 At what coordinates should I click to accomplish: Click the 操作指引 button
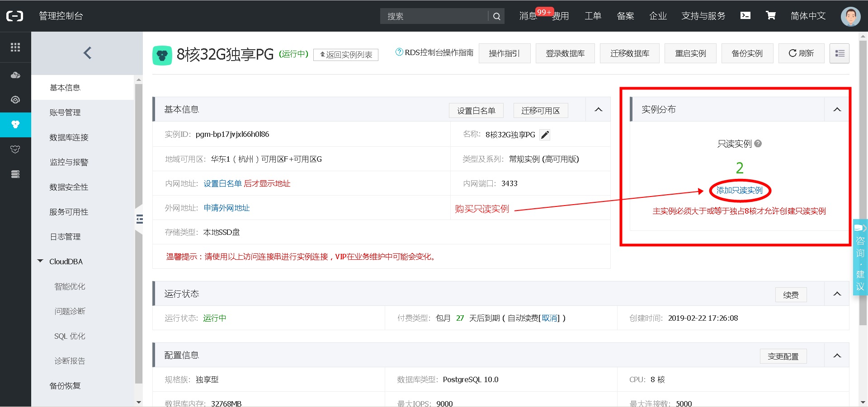pyautogui.click(x=505, y=53)
